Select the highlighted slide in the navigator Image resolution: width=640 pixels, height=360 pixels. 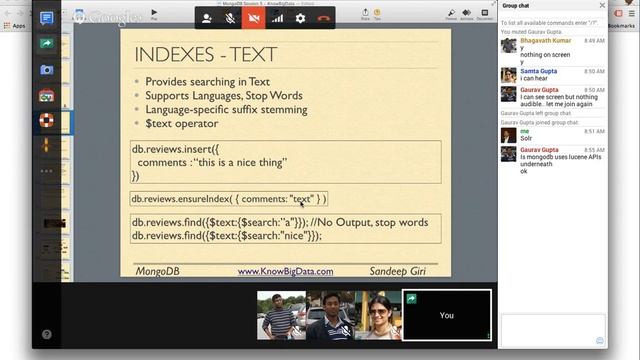coord(65,122)
